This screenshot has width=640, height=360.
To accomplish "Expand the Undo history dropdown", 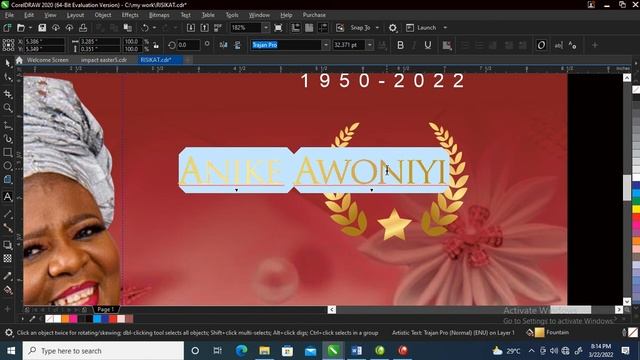I will tap(154, 28).
